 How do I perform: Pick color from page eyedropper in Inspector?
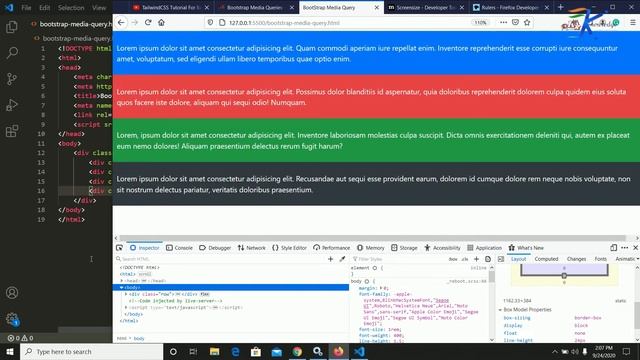342,259
